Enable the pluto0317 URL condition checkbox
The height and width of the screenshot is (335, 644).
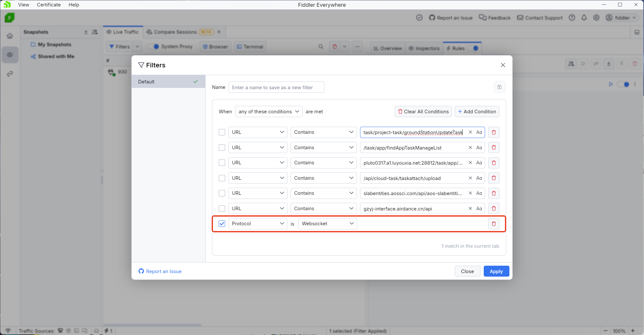[x=222, y=163]
